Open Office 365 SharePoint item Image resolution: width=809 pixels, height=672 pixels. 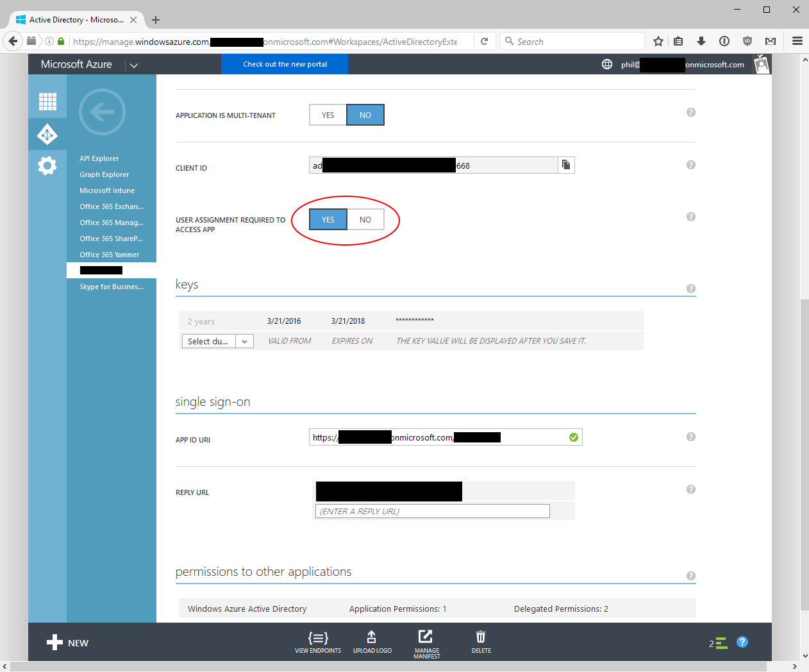tap(112, 239)
